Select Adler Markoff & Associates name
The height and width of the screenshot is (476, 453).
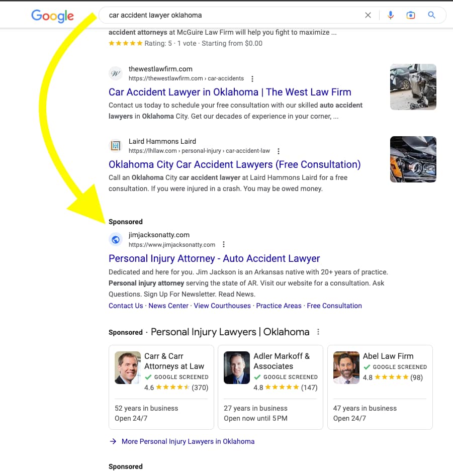coord(282,361)
